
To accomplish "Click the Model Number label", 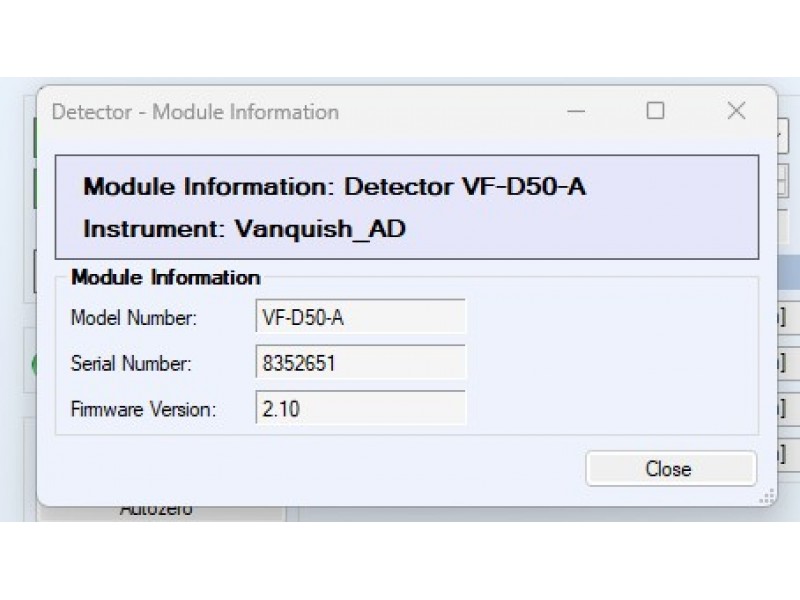I will click(x=133, y=317).
